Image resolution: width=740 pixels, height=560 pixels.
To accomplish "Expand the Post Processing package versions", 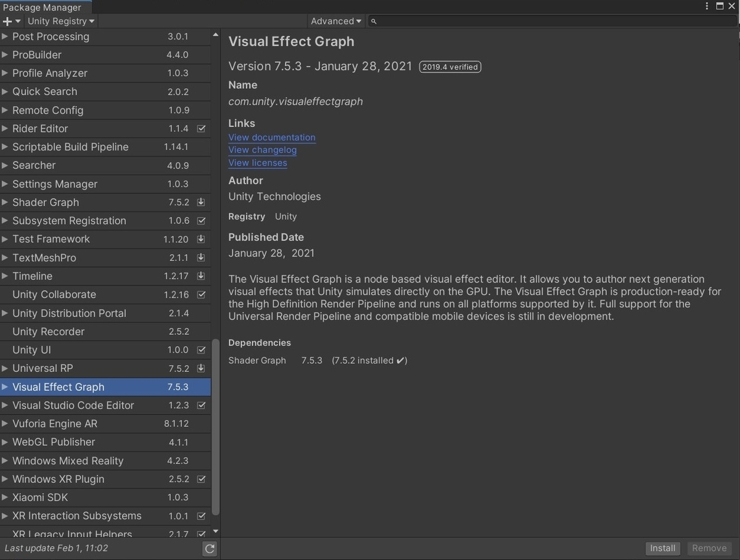I will point(6,36).
